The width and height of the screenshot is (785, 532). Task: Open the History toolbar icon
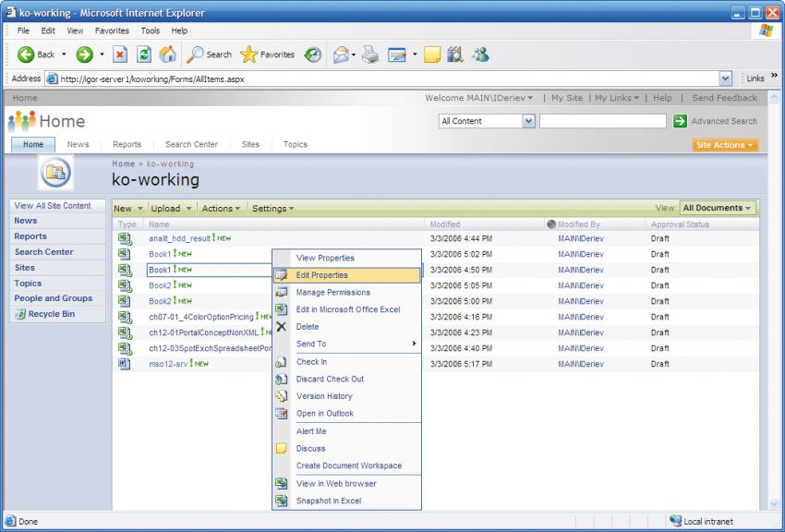coord(313,54)
